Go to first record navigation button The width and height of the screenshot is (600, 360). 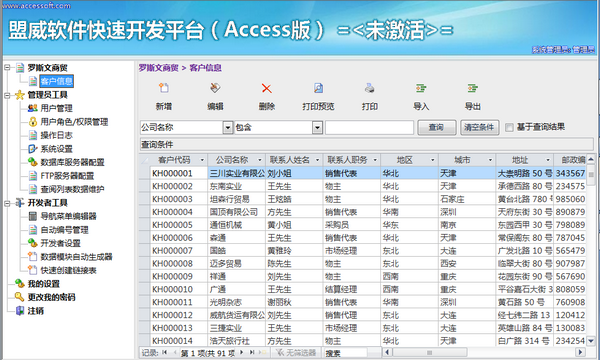[x=165, y=352]
